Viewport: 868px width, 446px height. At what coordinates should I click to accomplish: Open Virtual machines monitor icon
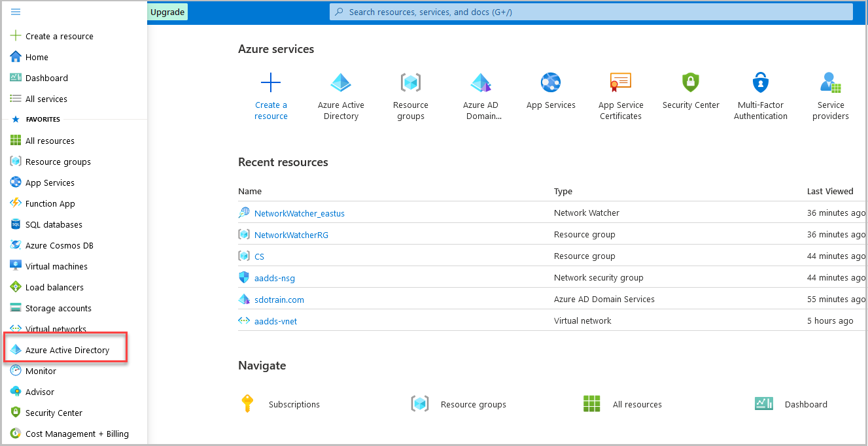pos(16,266)
